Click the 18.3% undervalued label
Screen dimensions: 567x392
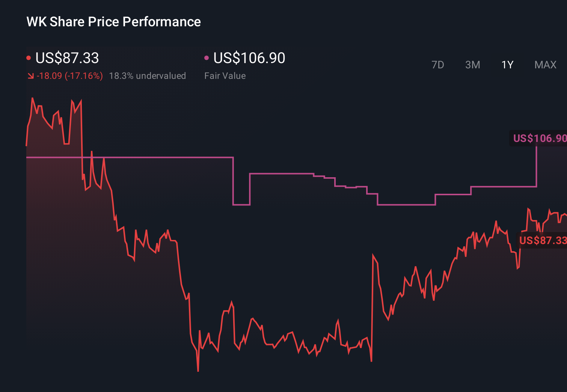click(x=148, y=76)
